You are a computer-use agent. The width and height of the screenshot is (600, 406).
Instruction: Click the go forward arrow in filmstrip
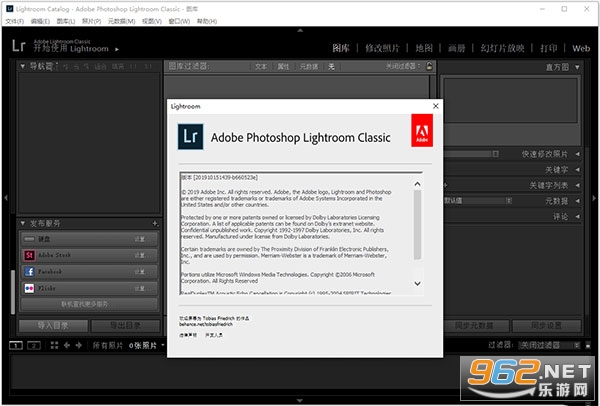tap(79, 346)
